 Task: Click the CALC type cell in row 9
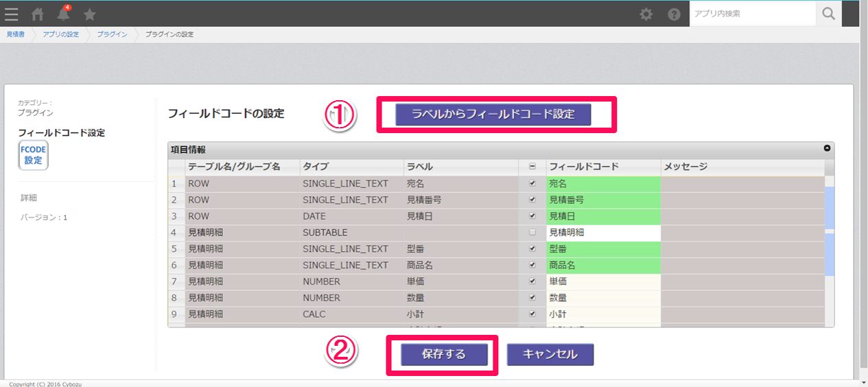click(x=351, y=315)
